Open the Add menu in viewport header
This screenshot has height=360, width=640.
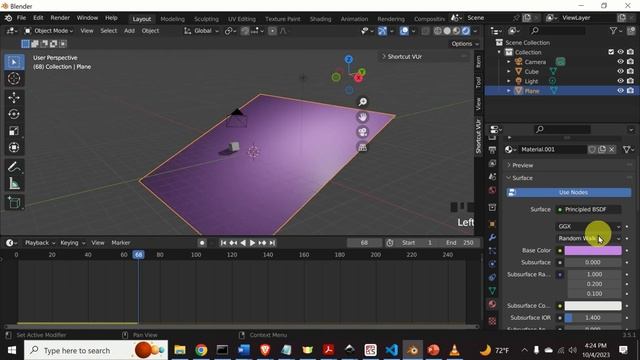[129, 31]
